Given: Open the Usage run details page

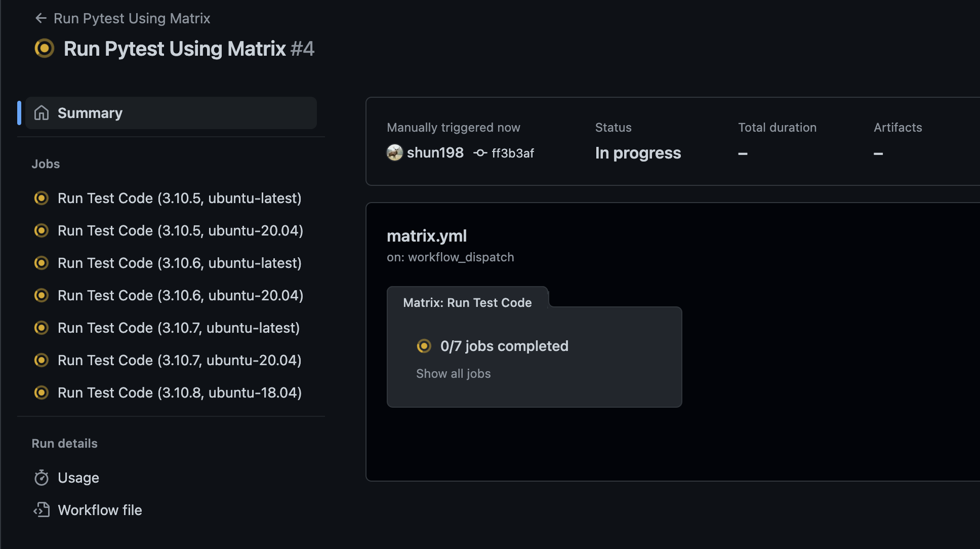Looking at the screenshot, I should [78, 478].
